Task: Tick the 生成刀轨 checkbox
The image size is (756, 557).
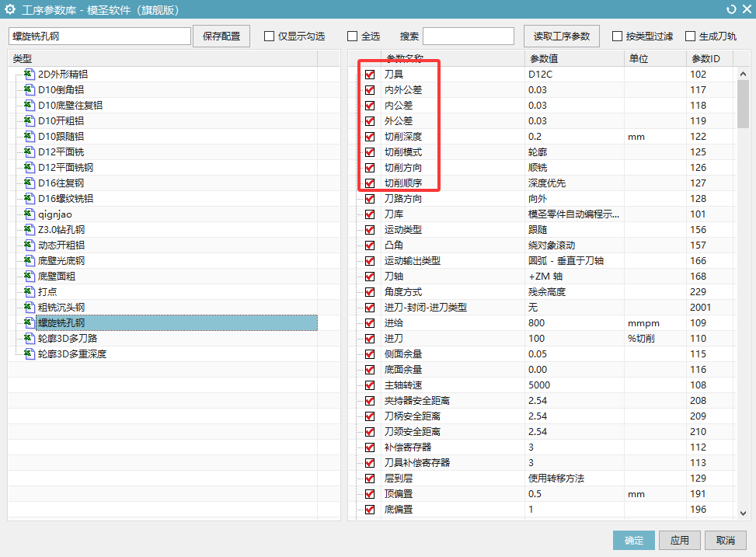Action: (691, 37)
